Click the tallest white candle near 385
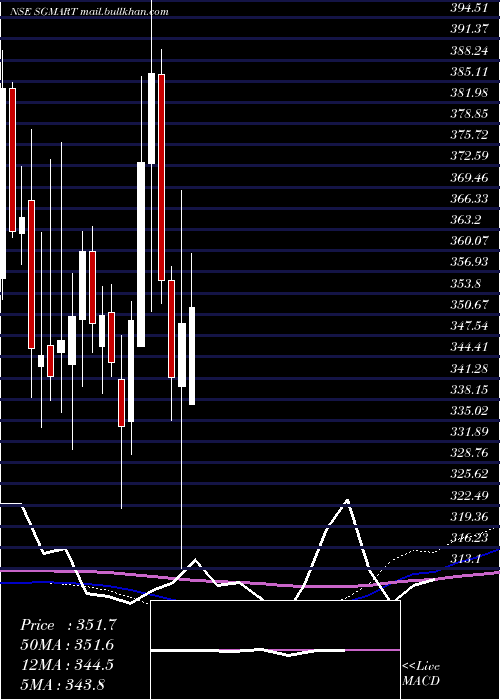This screenshot has width=500, height=700. click(x=151, y=118)
